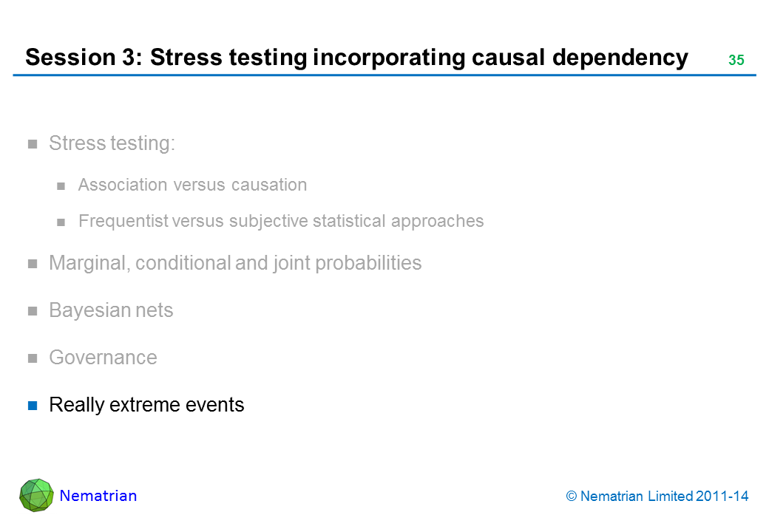
Task: Click the slide number 35
Action: (736, 61)
